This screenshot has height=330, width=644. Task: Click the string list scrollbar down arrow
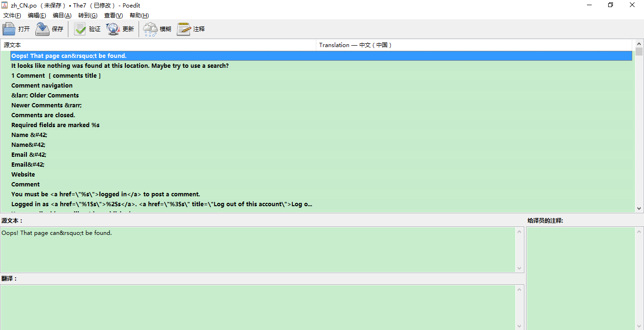coord(639,208)
